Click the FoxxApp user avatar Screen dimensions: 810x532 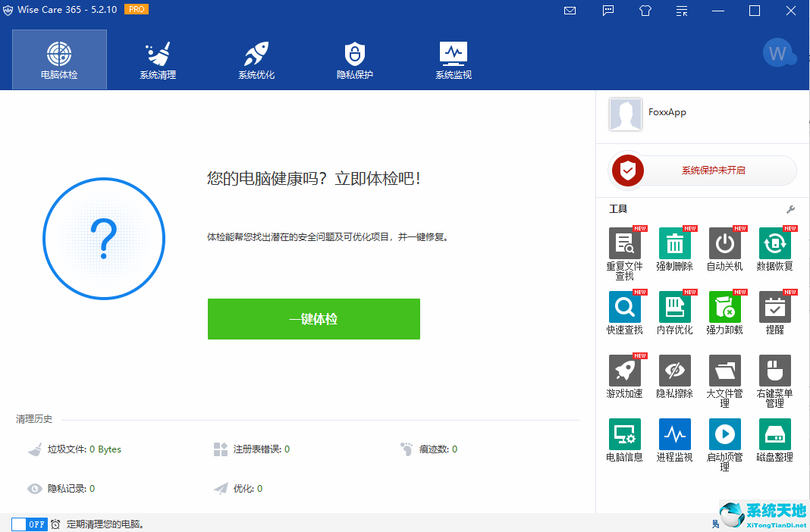pyautogui.click(x=625, y=114)
